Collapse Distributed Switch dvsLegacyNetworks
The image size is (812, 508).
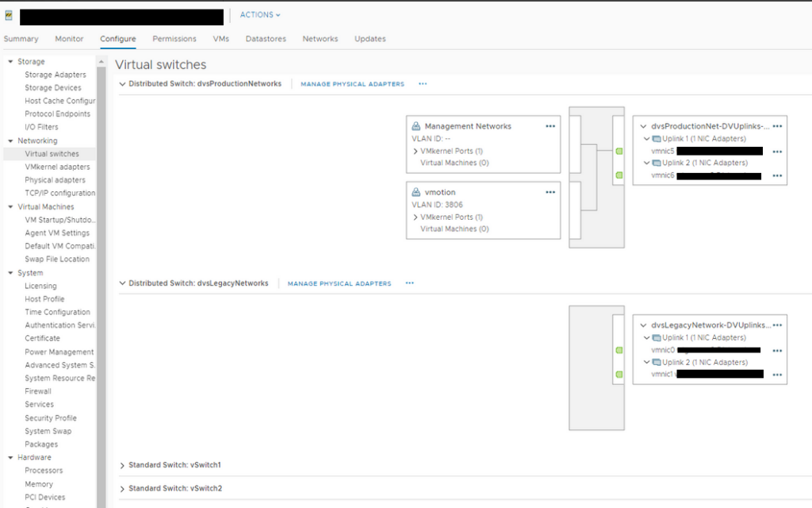pos(122,283)
